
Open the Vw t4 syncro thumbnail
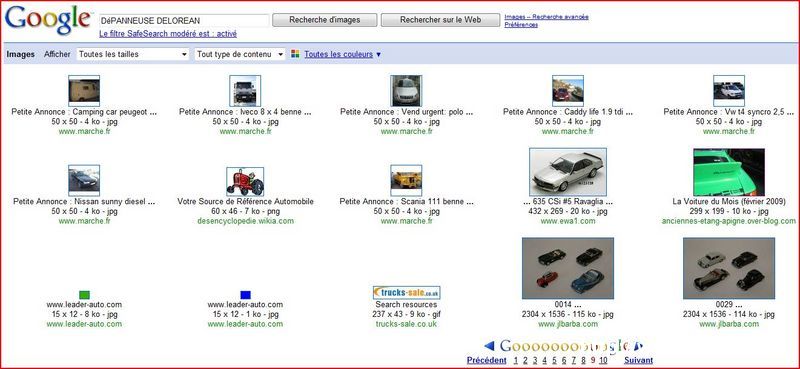pyautogui.click(x=729, y=91)
